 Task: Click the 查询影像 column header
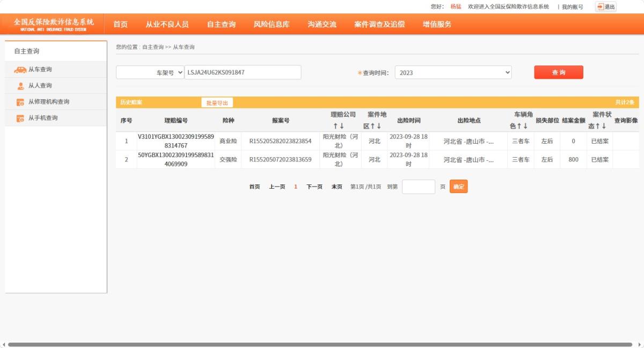[x=626, y=120]
